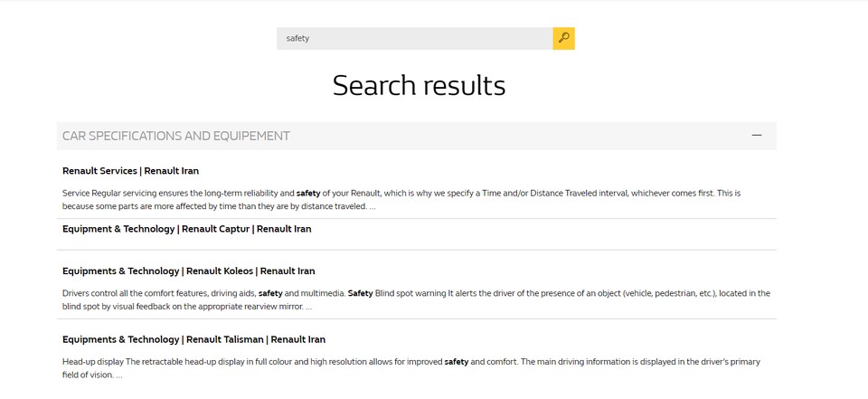Click the Car Specifications and Equipement header
Screen dimensions: 868x399
[176, 136]
